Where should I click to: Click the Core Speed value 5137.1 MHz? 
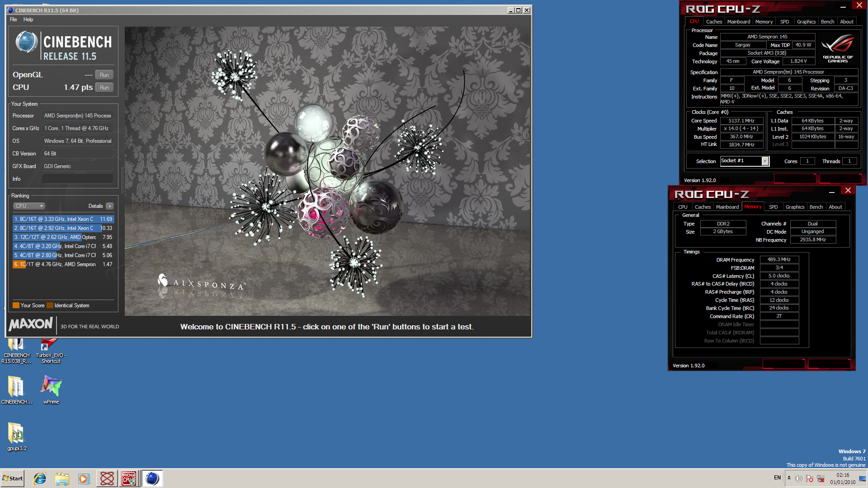click(741, 121)
